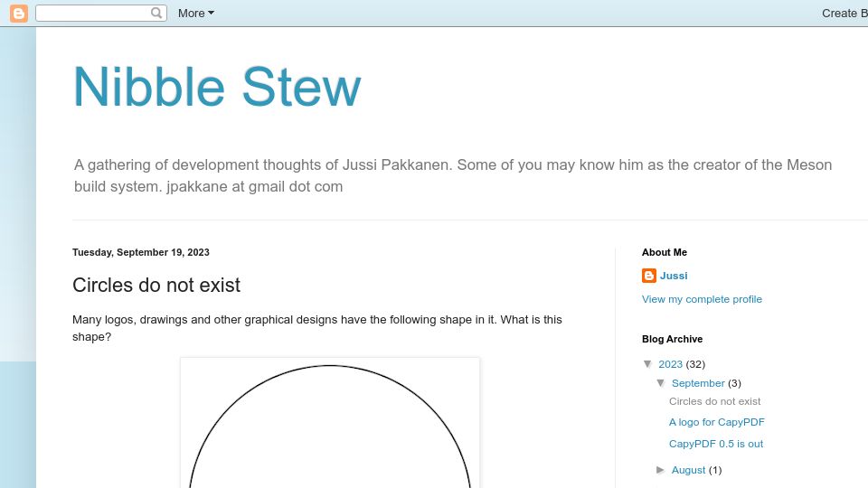Click the 'Blog Archive' heading
The width and height of the screenshot is (868, 488).
click(672, 339)
